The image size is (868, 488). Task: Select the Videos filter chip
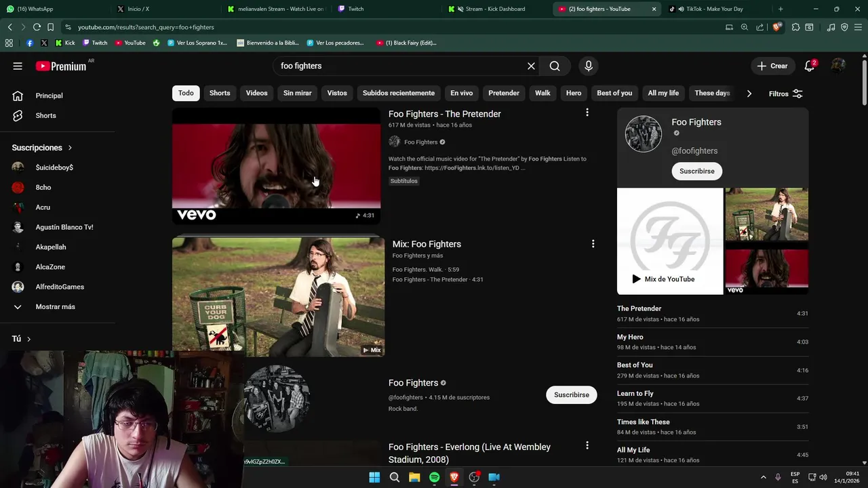(256, 93)
